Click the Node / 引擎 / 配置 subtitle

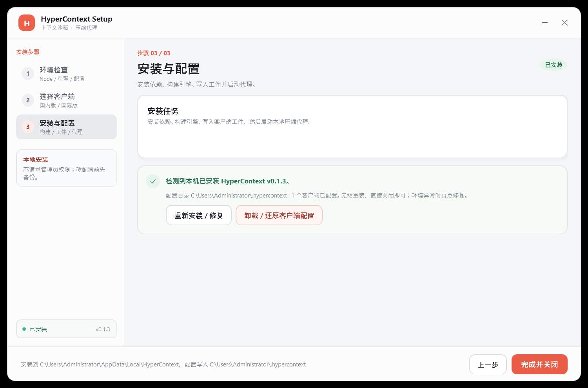click(x=62, y=79)
